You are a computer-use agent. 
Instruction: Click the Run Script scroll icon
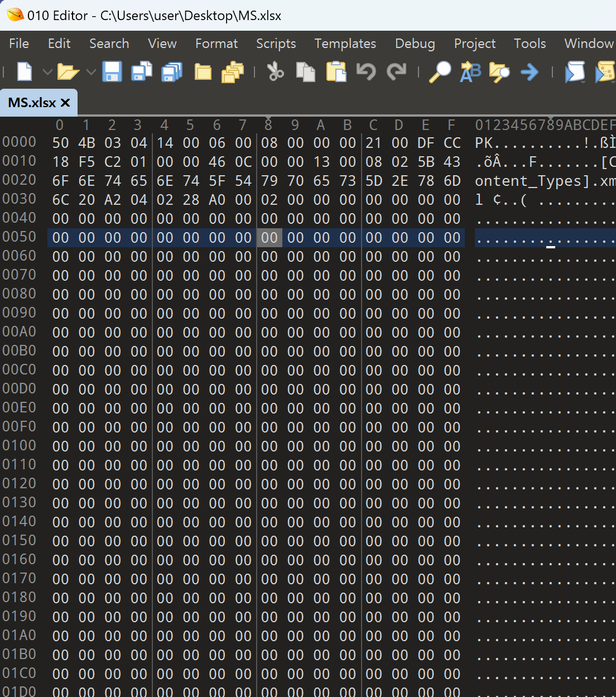pos(575,72)
